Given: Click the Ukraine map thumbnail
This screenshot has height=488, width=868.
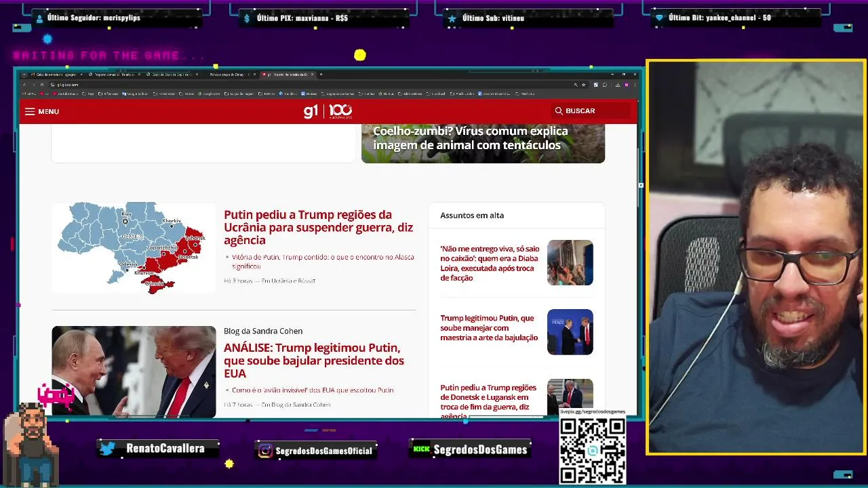Looking at the screenshot, I should (x=134, y=247).
